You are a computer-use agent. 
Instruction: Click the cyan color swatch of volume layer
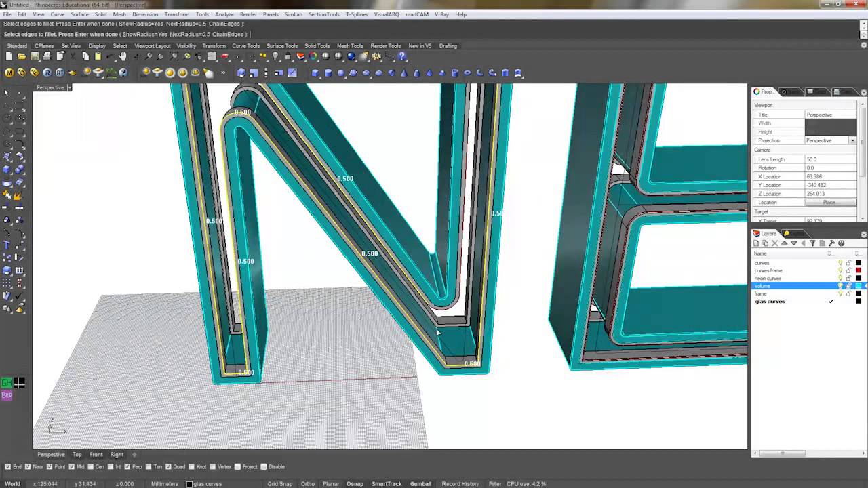(x=859, y=286)
